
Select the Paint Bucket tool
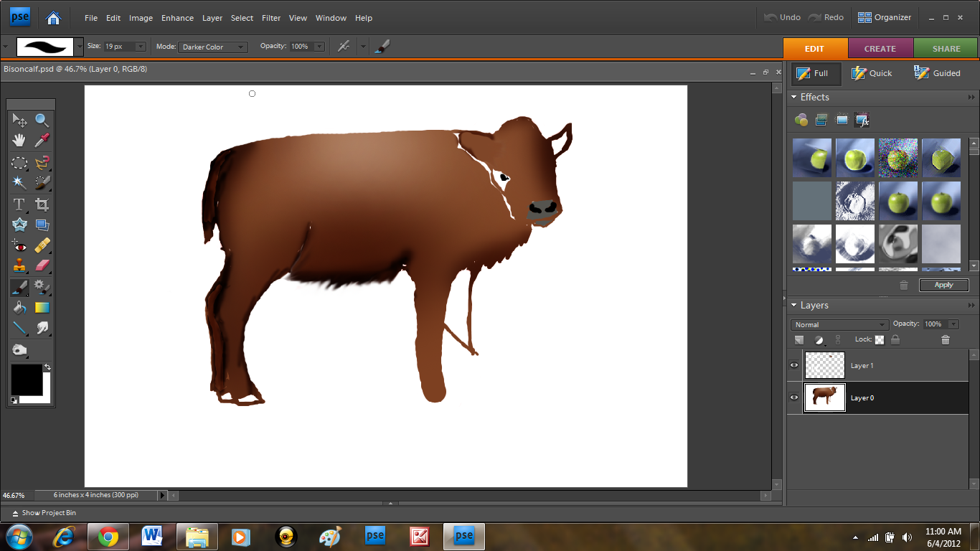(x=19, y=308)
